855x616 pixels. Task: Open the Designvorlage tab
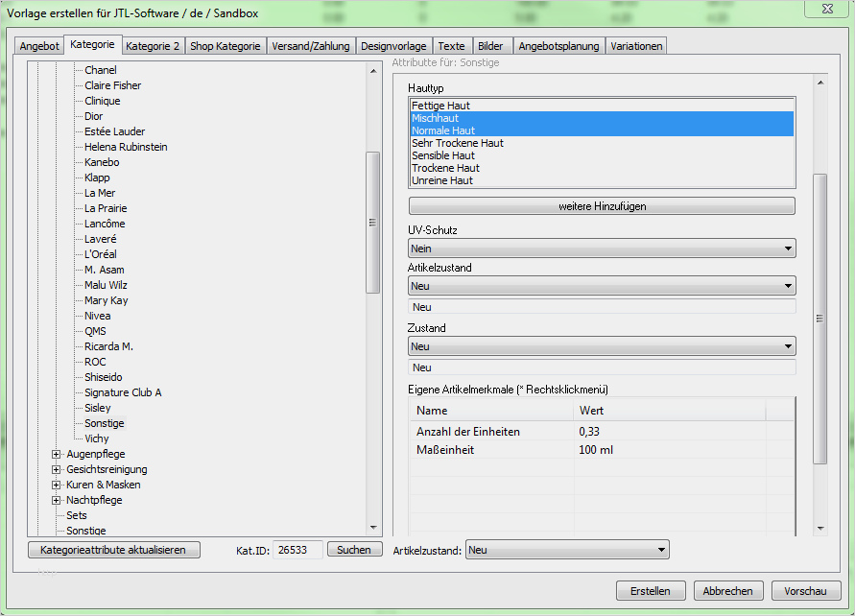(x=395, y=46)
